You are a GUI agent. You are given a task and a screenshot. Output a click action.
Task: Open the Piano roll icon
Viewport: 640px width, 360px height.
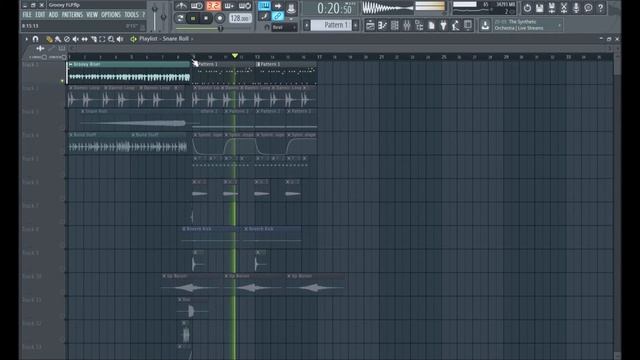(x=382, y=26)
